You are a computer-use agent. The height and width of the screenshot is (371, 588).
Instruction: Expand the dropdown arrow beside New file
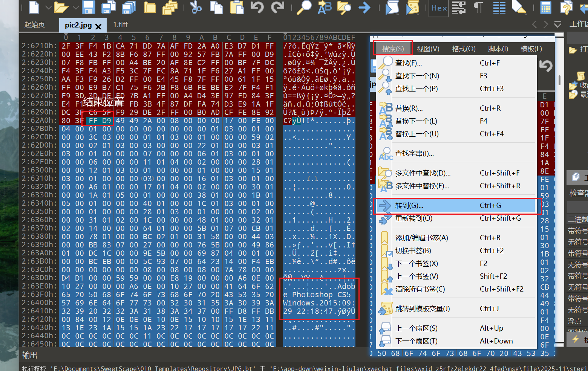(48, 7)
